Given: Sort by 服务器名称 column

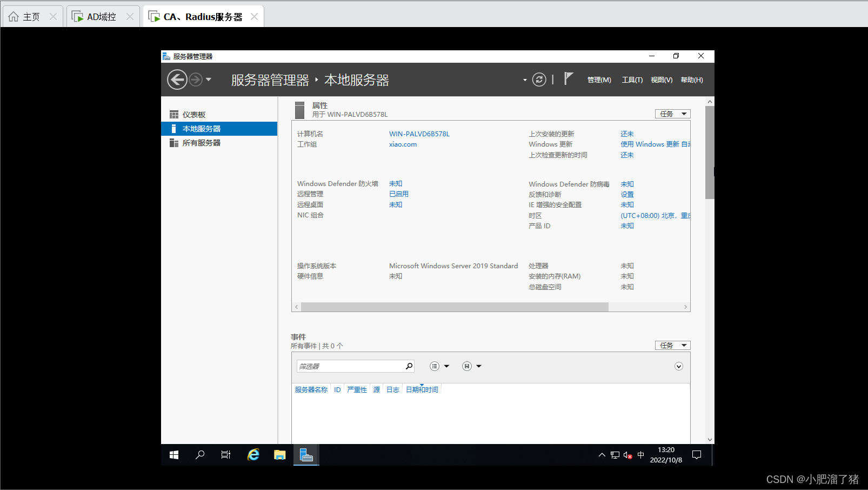Looking at the screenshot, I should [x=311, y=390].
